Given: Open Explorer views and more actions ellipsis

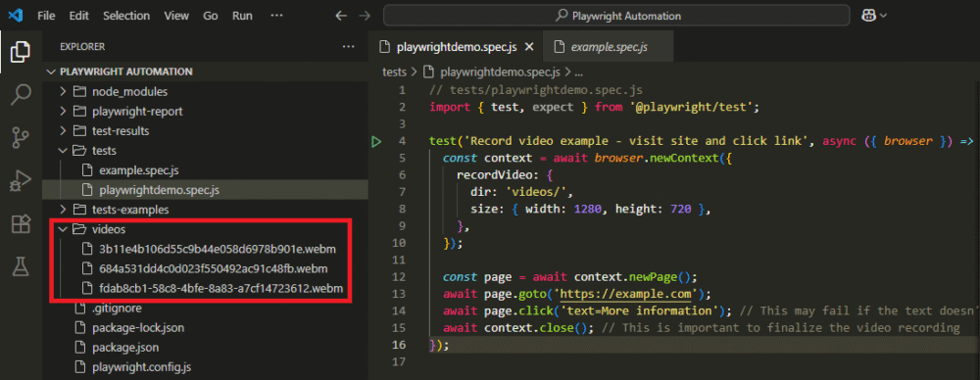Looking at the screenshot, I should coord(348,46).
